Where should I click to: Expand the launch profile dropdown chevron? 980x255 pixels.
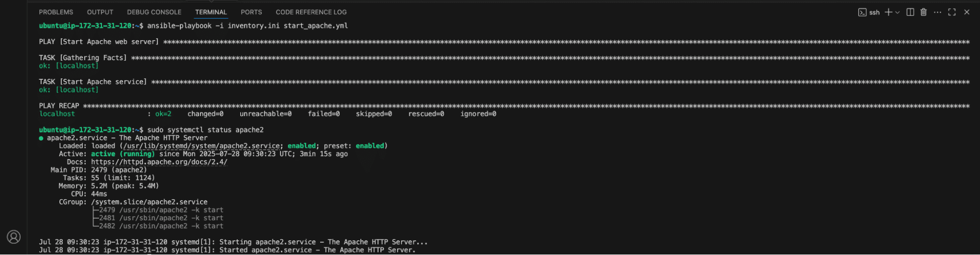pos(898,12)
